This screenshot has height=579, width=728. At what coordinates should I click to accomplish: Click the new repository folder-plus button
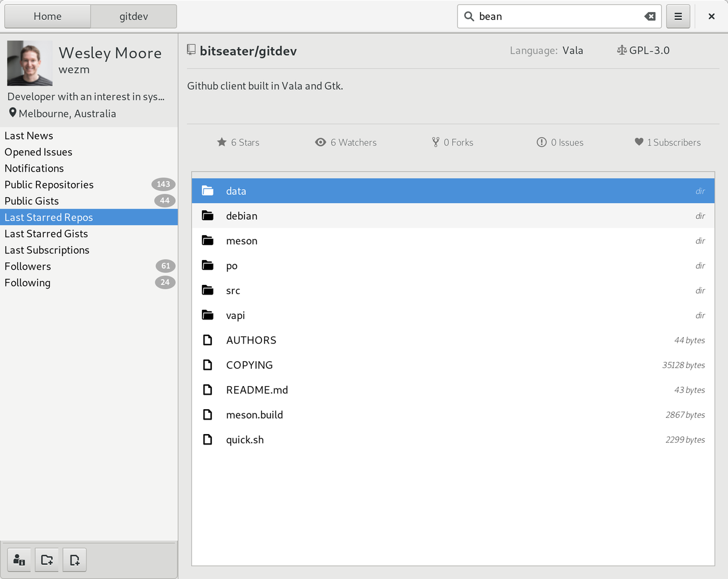coord(47,560)
